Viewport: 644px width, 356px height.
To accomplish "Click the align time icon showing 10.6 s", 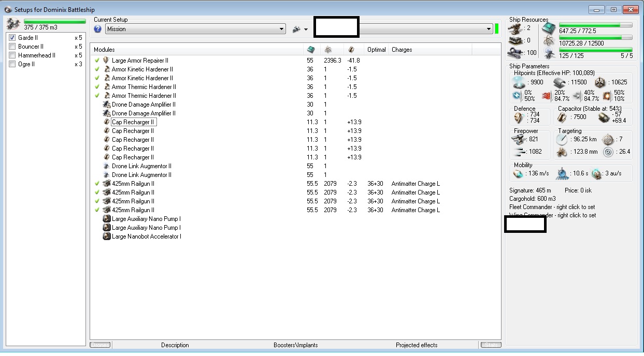I will 563,174.
